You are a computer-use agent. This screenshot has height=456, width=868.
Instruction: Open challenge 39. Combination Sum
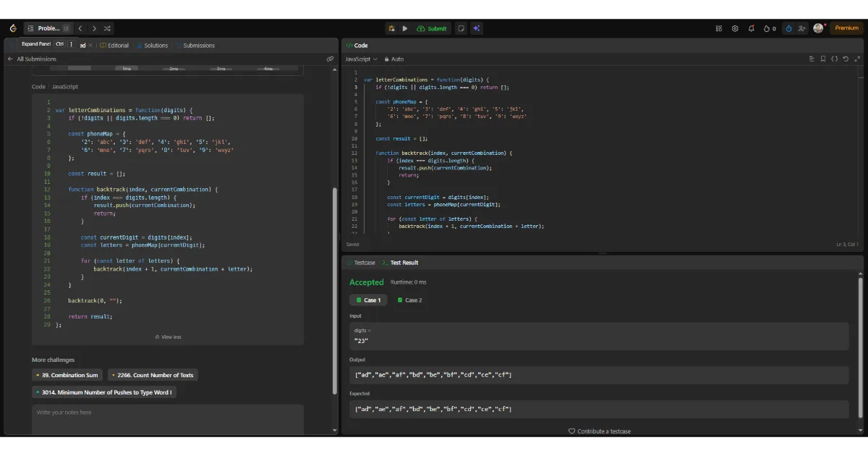[x=67, y=375]
